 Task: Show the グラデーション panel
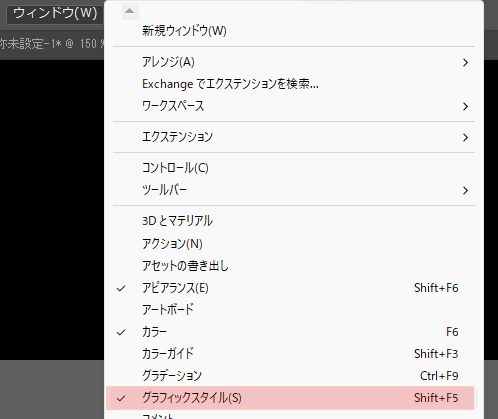[294, 376]
